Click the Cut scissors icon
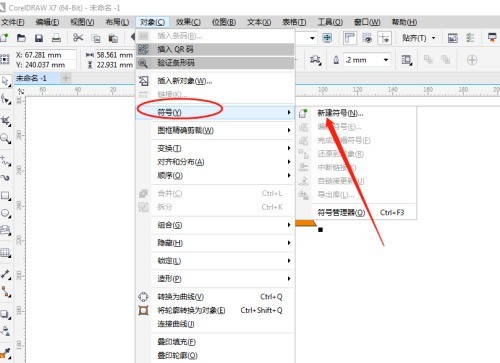Image resolution: width=500 pixels, height=363 pixels. (x=78, y=38)
